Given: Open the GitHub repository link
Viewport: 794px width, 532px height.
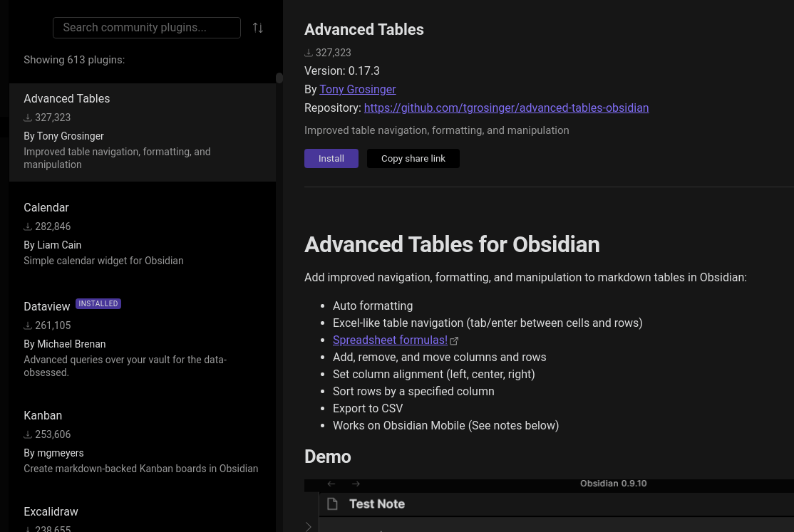Looking at the screenshot, I should (x=506, y=108).
